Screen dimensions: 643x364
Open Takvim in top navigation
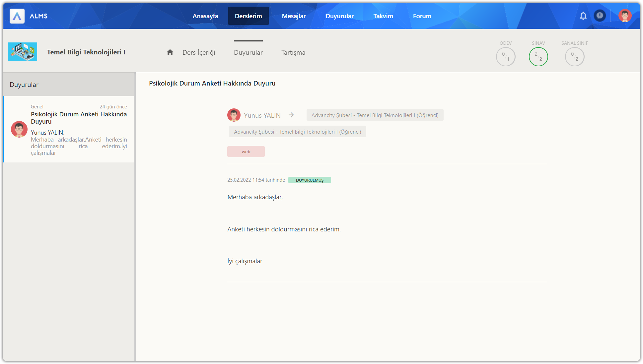(x=383, y=16)
